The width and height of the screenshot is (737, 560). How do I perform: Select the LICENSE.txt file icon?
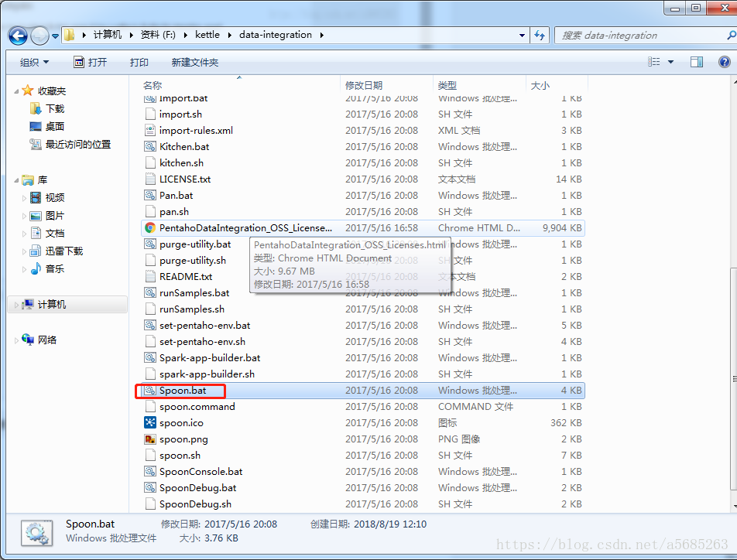coord(150,179)
